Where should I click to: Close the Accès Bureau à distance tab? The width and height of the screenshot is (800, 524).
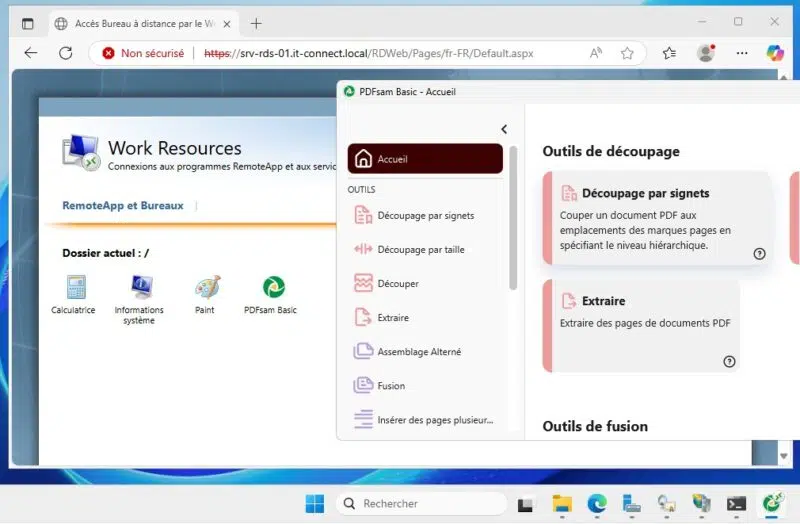point(227,24)
